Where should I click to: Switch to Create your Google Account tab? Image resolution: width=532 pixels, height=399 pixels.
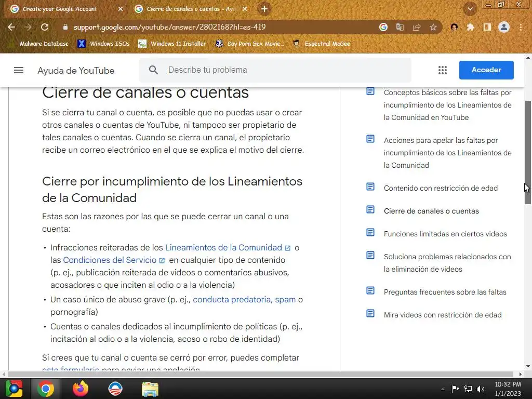[x=59, y=9]
